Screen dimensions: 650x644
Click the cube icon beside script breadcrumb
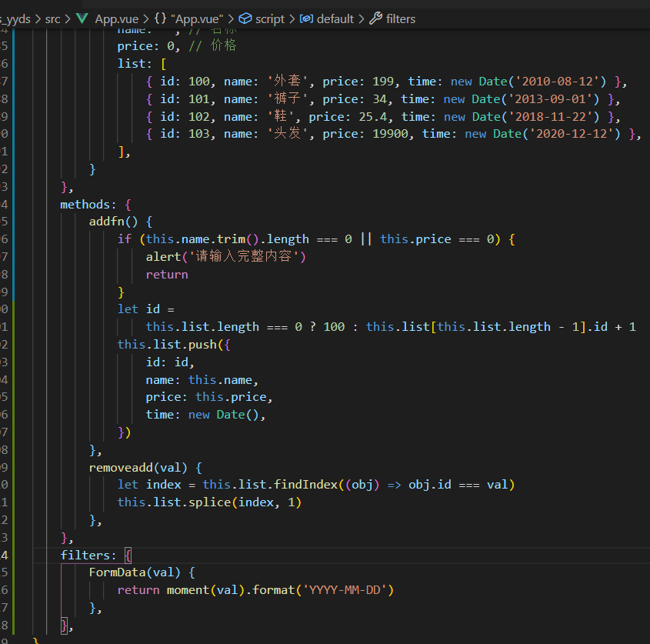pyautogui.click(x=245, y=18)
